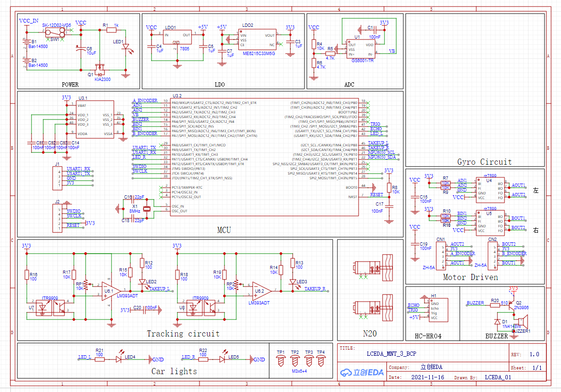The height and width of the screenshot is (392, 561).
Task: Click the C17 100nF capacitor symbol
Action: (x=389, y=207)
